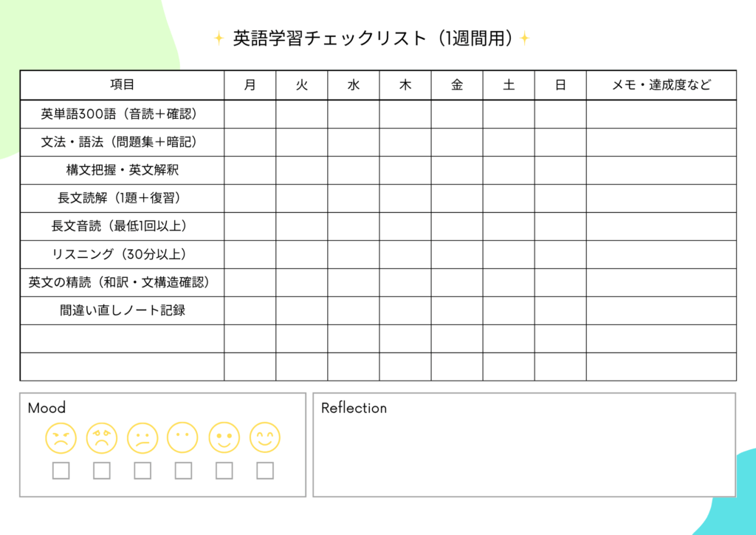Click the smiling face with open eyes
756x535 pixels.
(224, 438)
